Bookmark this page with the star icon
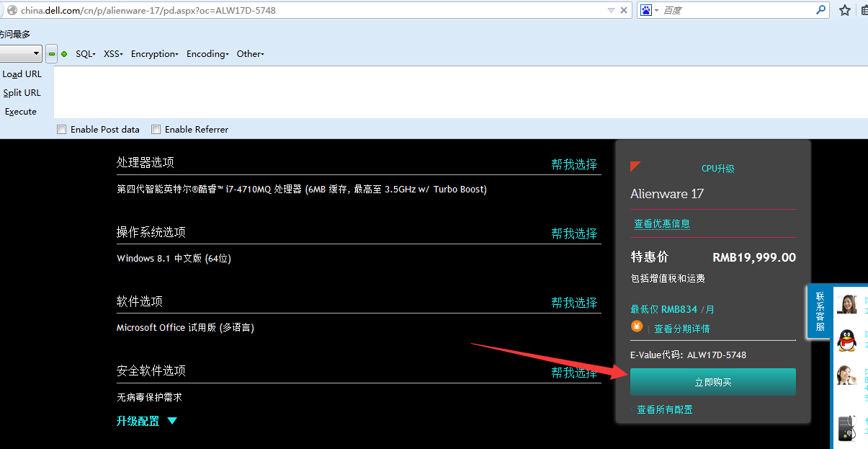868x449 pixels. pyautogui.click(x=844, y=10)
